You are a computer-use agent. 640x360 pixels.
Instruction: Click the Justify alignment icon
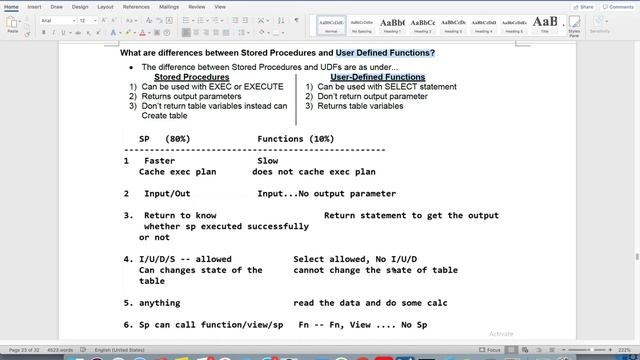tap(216, 33)
